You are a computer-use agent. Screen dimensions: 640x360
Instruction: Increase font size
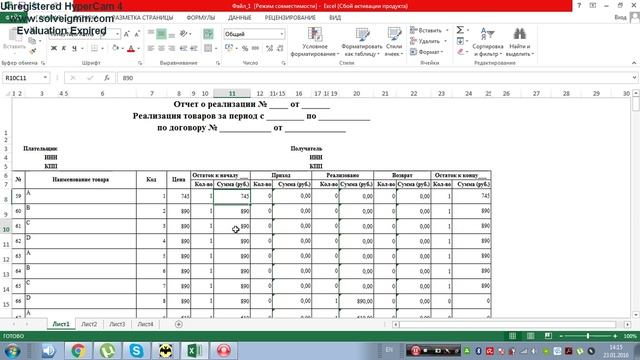click(127, 34)
